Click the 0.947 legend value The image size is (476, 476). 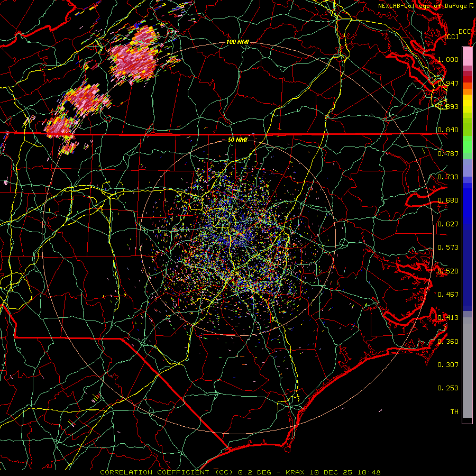(448, 83)
